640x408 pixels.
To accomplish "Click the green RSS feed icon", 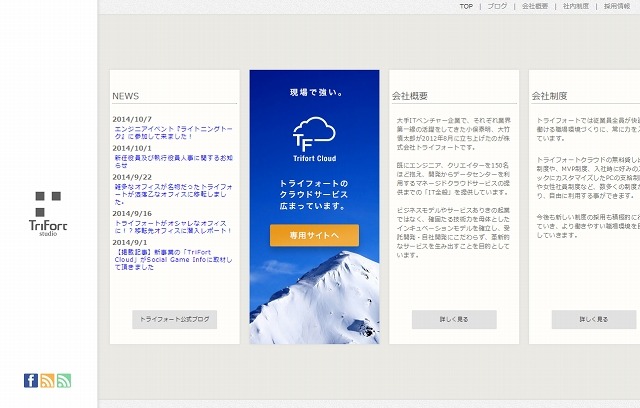I will [x=64, y=380].
